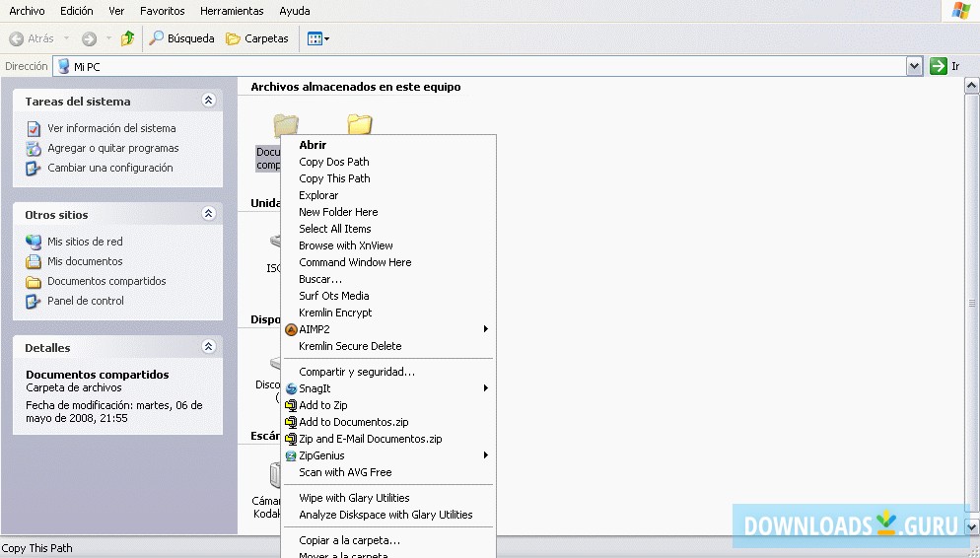Expand the AIMP2 submenu arrow

tap(486, 328)
